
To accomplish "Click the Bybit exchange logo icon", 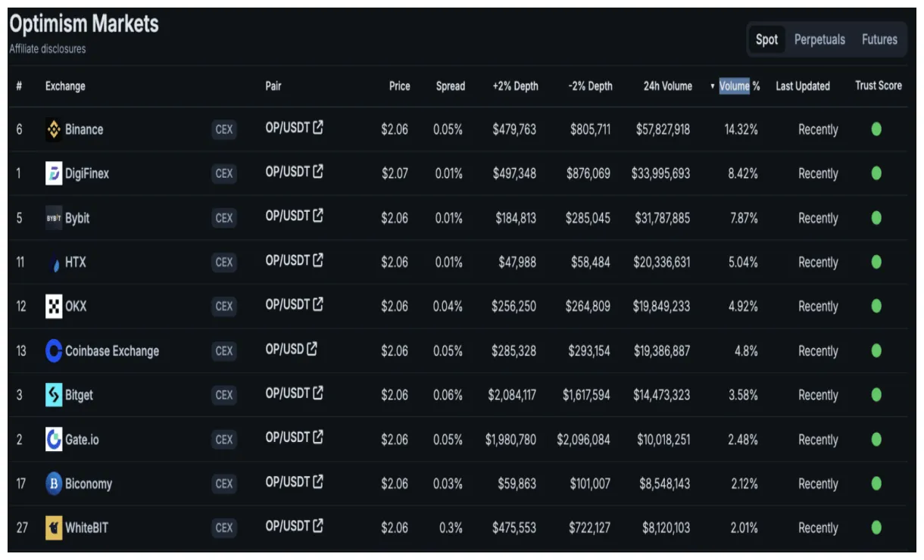I will click(54, 218).
